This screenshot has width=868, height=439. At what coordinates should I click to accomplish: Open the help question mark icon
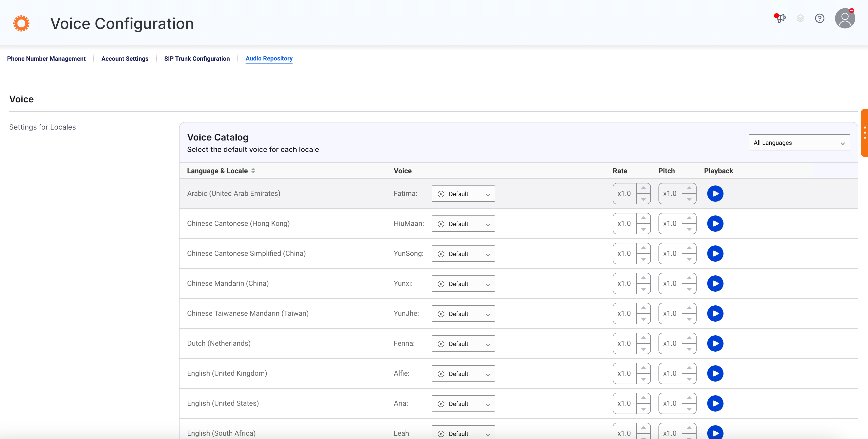[819, 18]
